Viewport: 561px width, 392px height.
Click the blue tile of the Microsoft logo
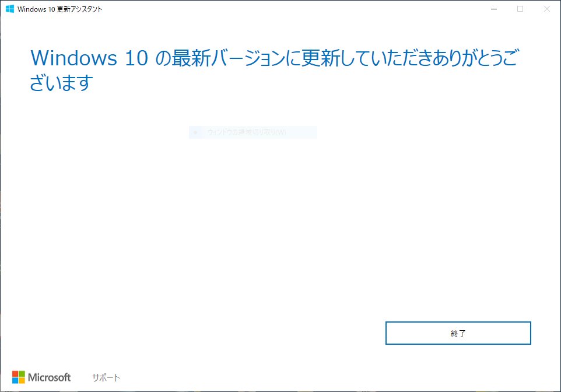[15, 380]
